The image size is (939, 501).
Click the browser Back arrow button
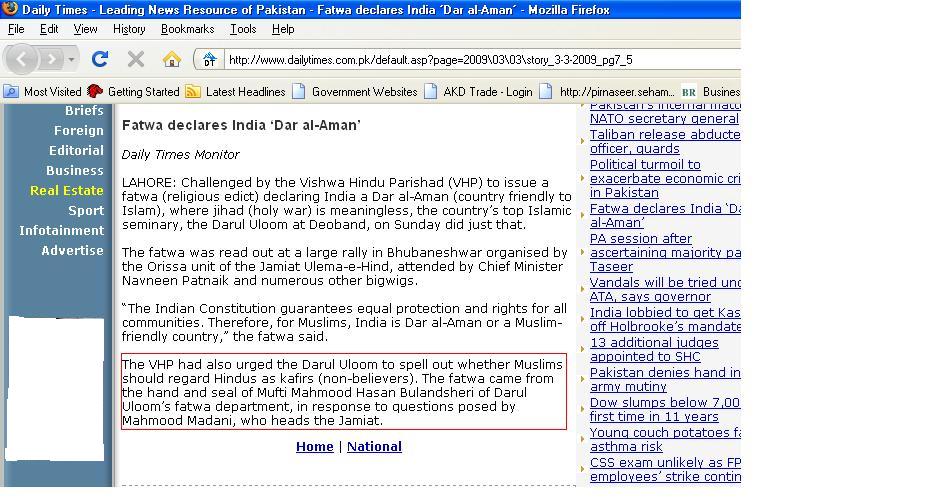[x=22, y=59]
